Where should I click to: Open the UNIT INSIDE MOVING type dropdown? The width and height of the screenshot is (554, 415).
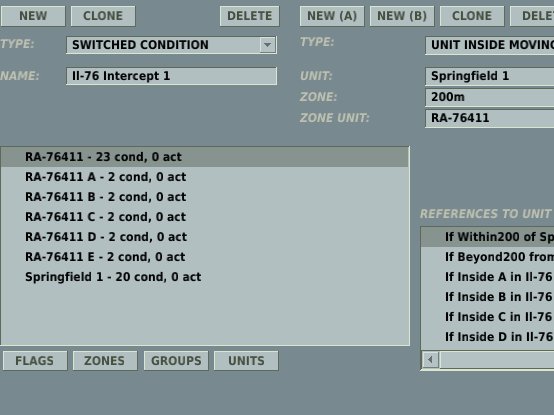point(489,45)
